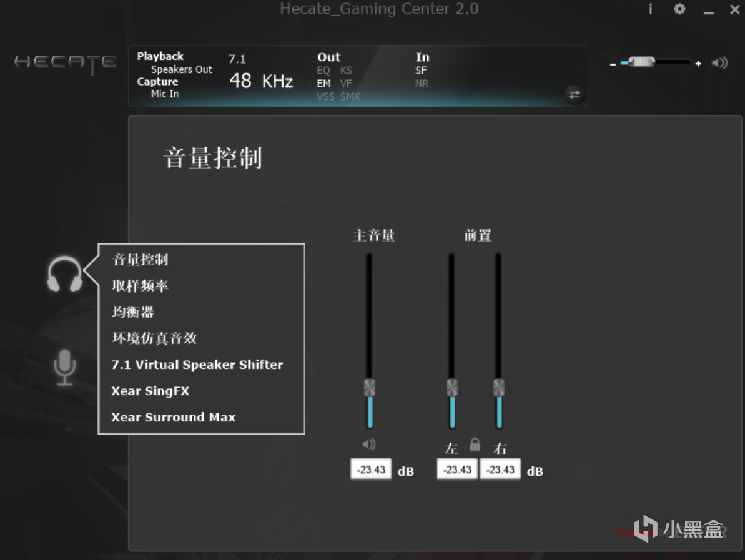The image size is (745, 560).
Task: Click the 48 KHz sample rate display
Action: [261, 81]
